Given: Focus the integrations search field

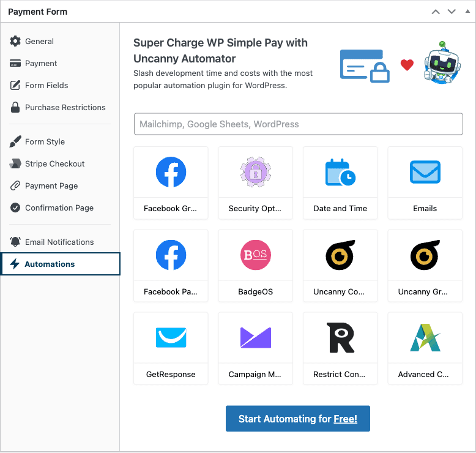Looking at the screenshot, I should click(299, 124).
